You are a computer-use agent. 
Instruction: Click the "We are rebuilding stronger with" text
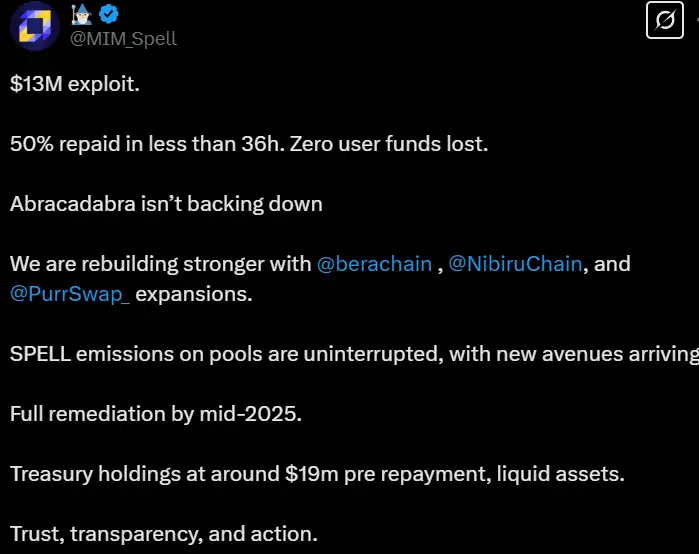click(x=160, y=265)
